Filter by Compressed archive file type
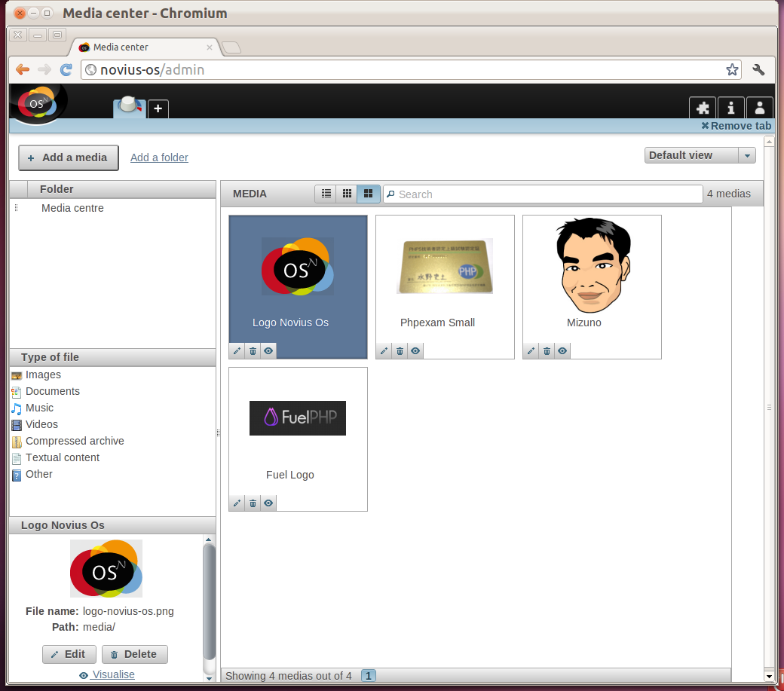Image resolution: width=784 pixels, height=691 pixels. click(x=75, y=441)
